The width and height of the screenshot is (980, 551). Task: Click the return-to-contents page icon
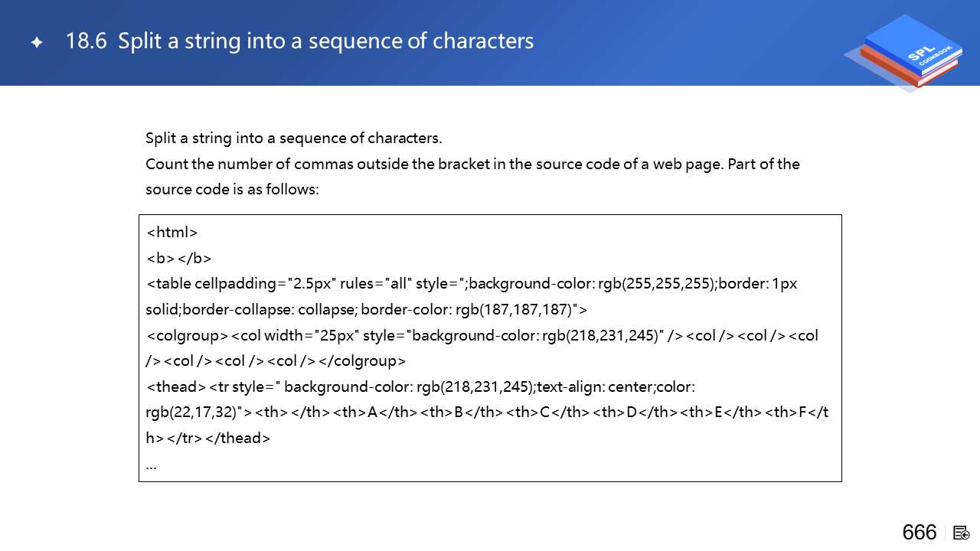(x=962, y=533)
